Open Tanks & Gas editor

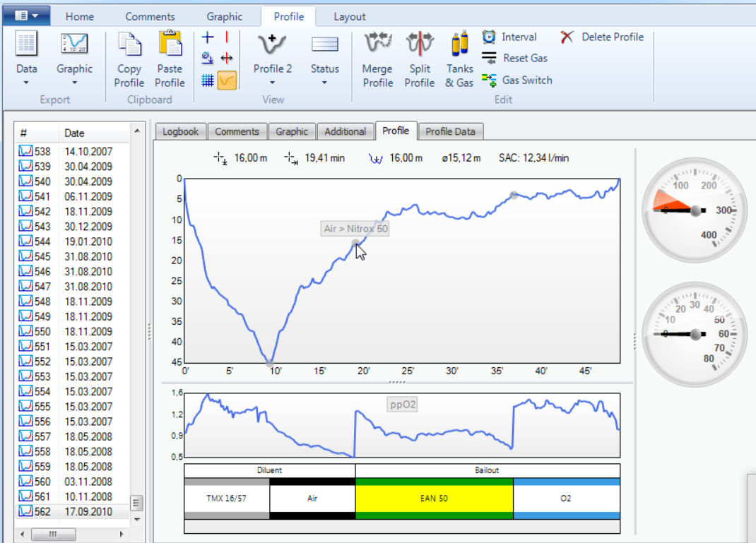(459, 45)
